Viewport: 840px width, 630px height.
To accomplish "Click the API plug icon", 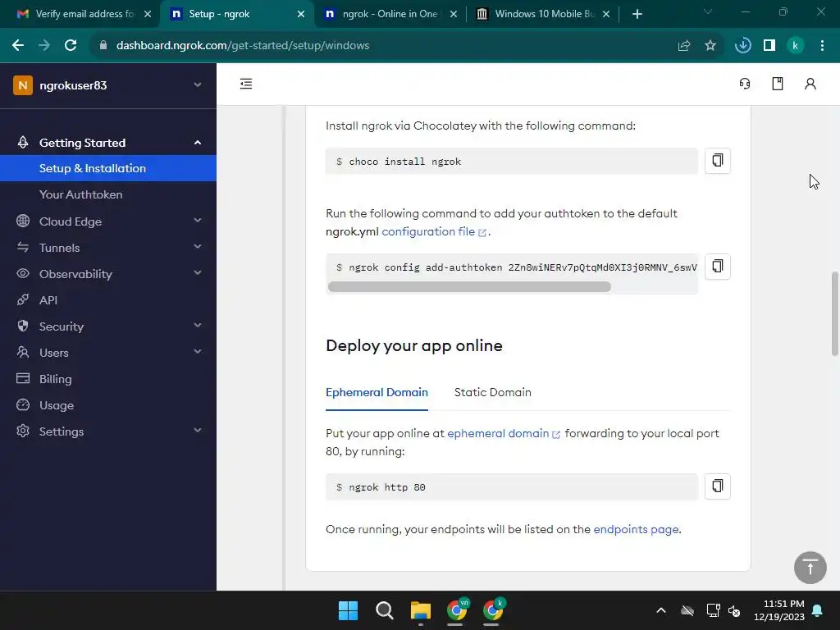I will click(22, 299).
